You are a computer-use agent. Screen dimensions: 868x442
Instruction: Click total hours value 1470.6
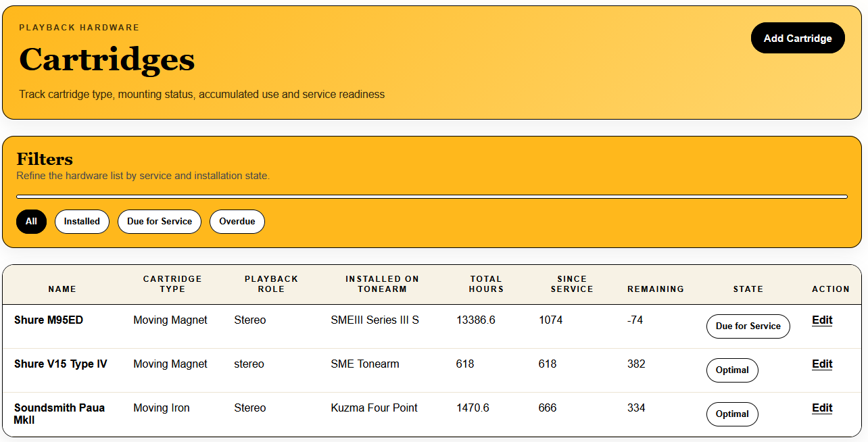click(473, 408)
